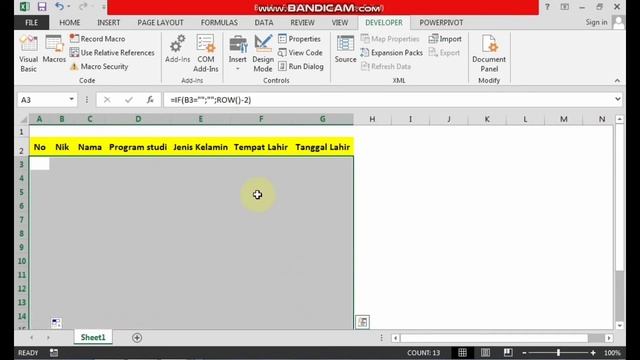Viewport: 640px width, 360px height.
Task: Click the Program studi header cell
Action: [x=138, y=147]
